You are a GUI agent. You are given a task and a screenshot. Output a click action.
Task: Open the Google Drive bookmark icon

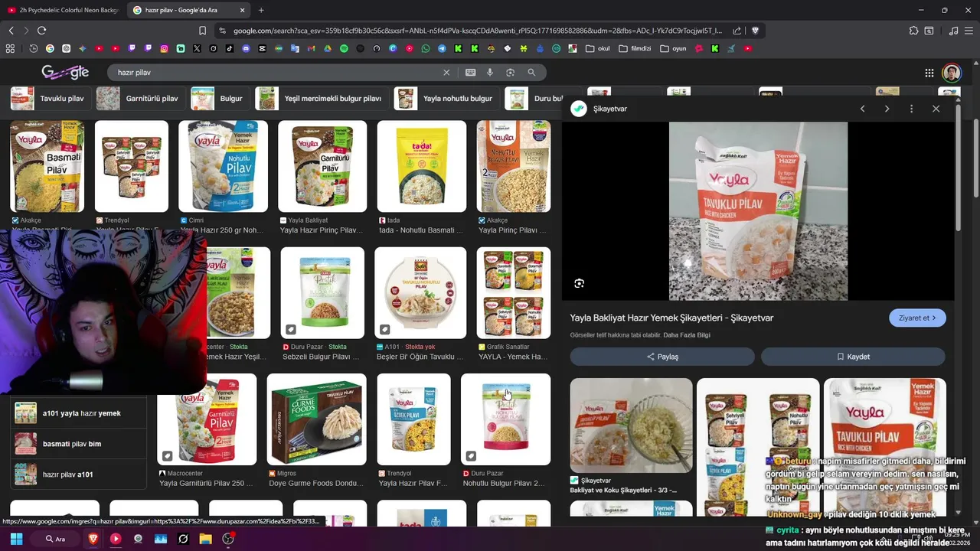(x=327, y=48)
